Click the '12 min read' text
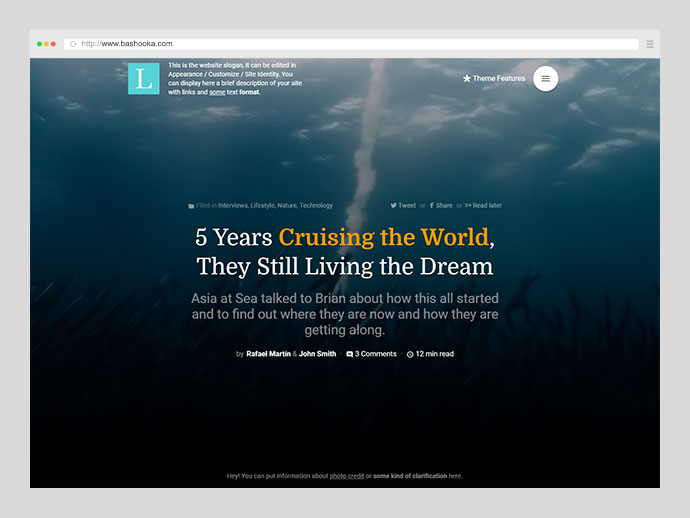This screenshot has width=690, height=518. point(434,354)
